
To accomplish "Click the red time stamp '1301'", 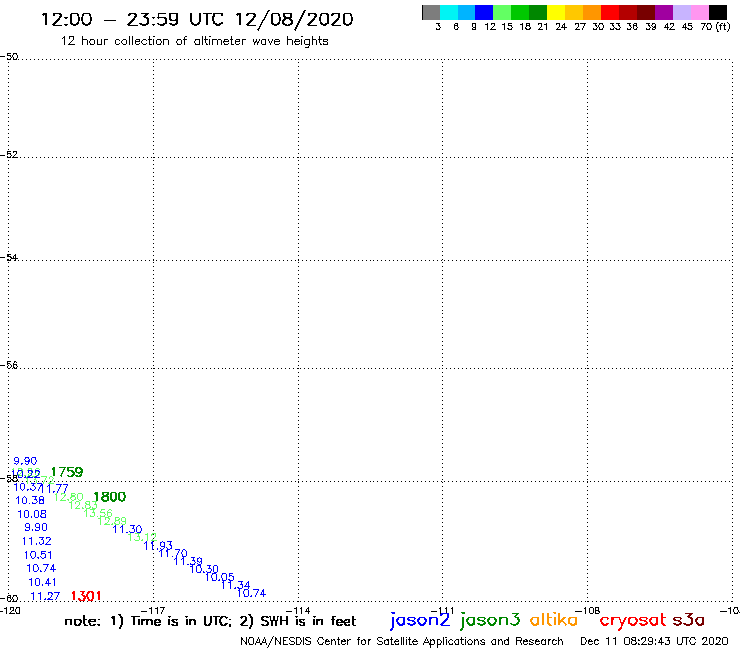I will (x=86, y=596).
